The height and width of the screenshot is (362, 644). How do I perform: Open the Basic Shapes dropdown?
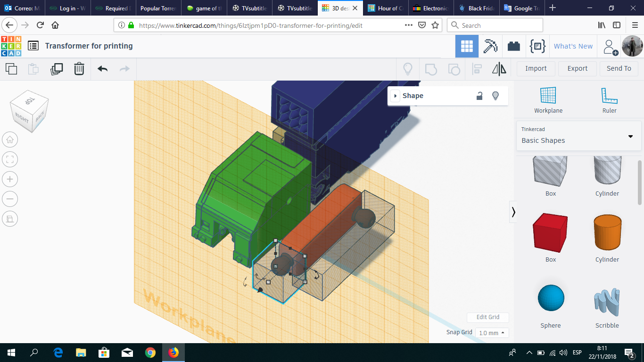click(x=578, y=136)
